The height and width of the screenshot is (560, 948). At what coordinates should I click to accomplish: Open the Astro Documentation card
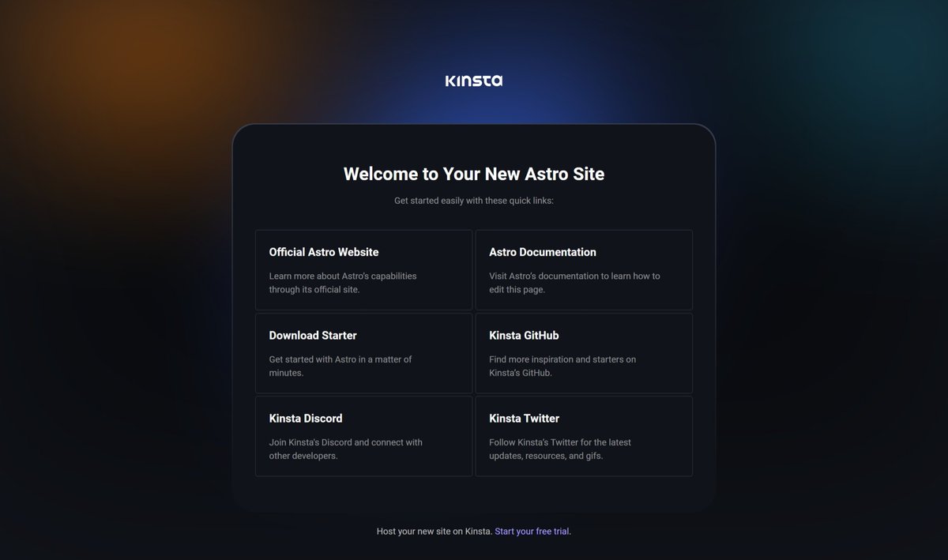(x=584, y=270)
